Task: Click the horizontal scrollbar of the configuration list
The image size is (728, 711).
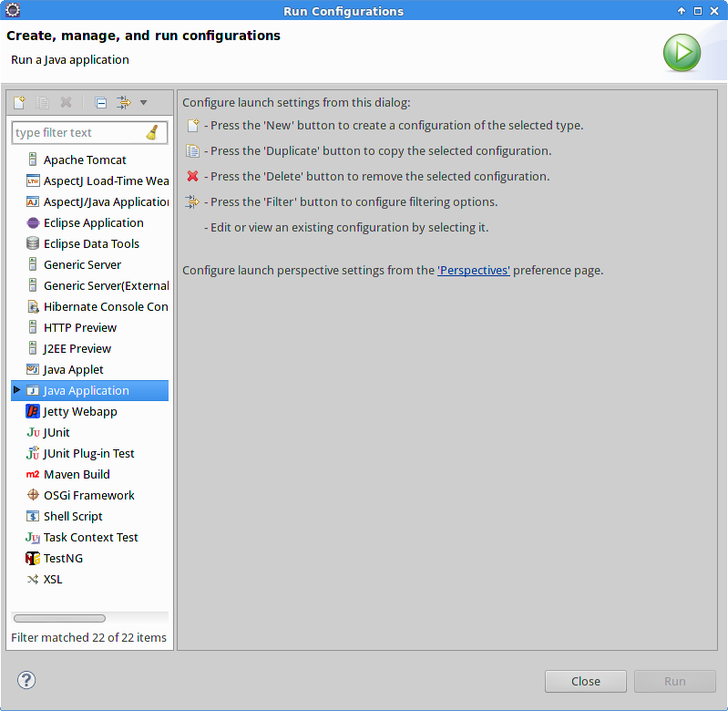Action: [59, 618]
